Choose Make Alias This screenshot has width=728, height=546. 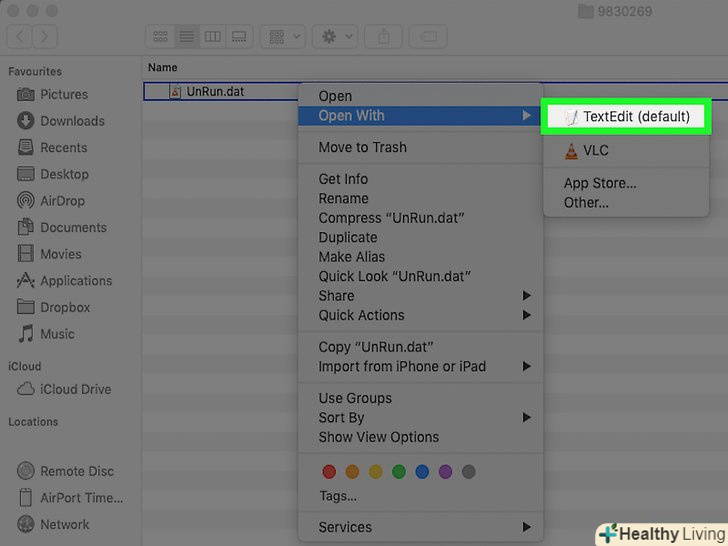pyautogui.click(x=420, y=257)
